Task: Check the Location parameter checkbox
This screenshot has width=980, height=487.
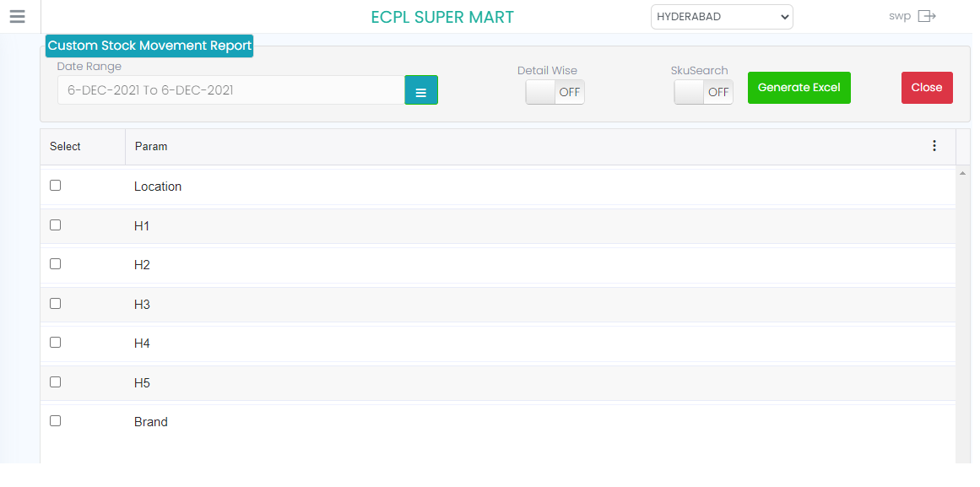Action: (56, 185)
